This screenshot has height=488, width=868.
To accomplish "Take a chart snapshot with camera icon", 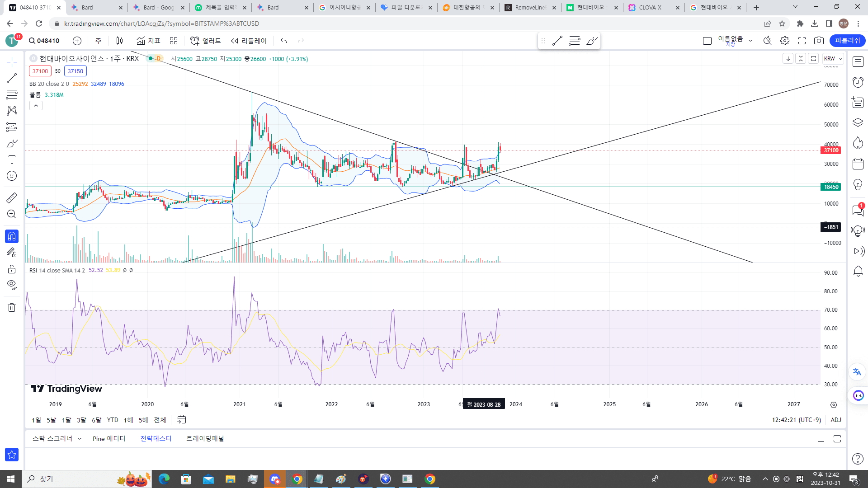I will 819,41.
